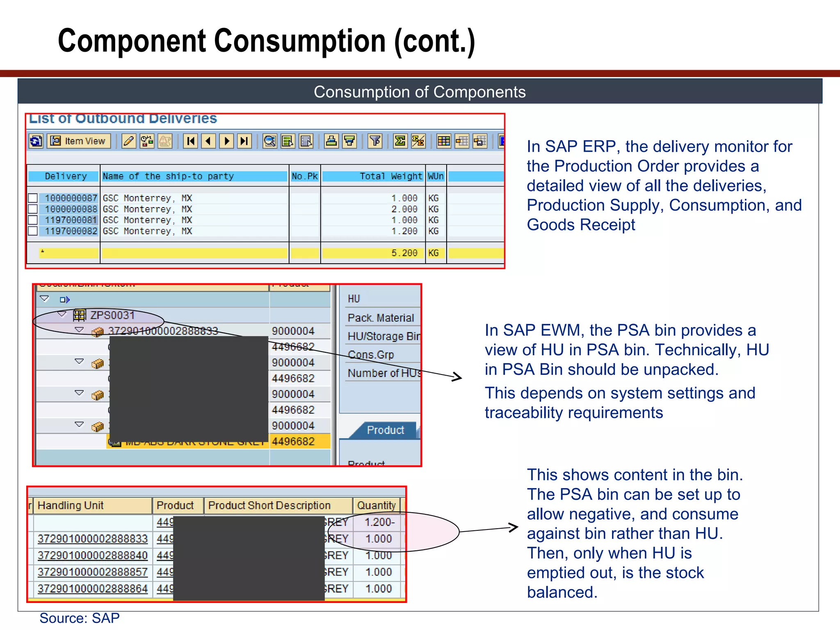
Task: Click the blue hierarchy icon under tree header
Action: pos(65,300)
